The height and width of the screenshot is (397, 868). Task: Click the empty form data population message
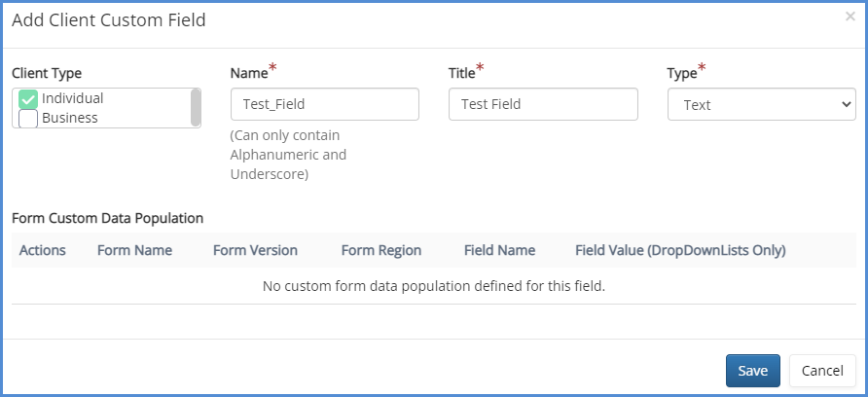[x=434, y=286]
